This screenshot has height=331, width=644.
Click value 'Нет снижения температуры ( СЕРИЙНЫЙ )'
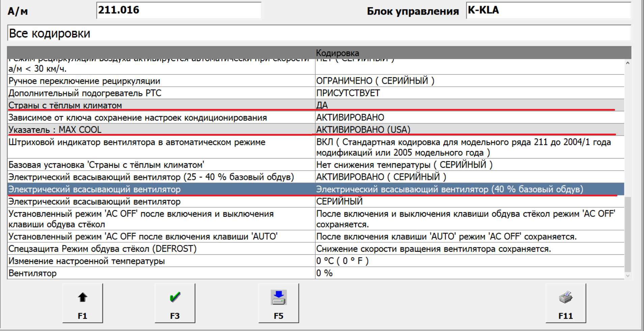(470, 165)
